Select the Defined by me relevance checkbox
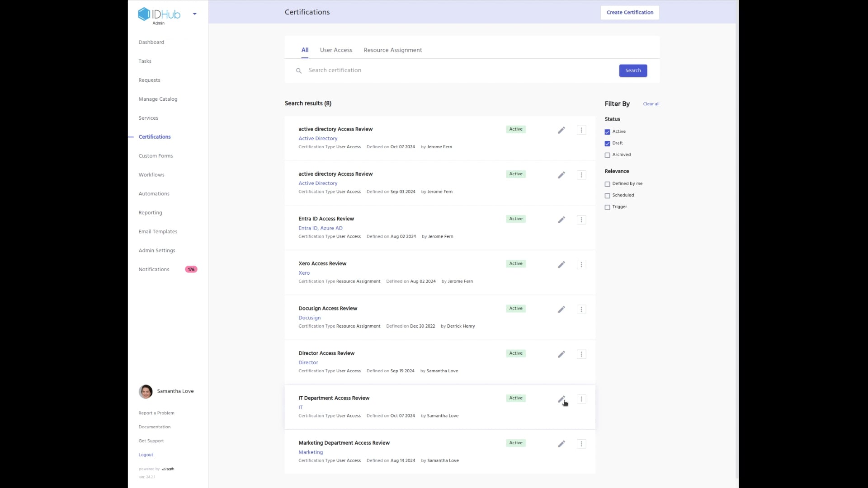Viewport: 868px width, 488px height. click(608, 184)
